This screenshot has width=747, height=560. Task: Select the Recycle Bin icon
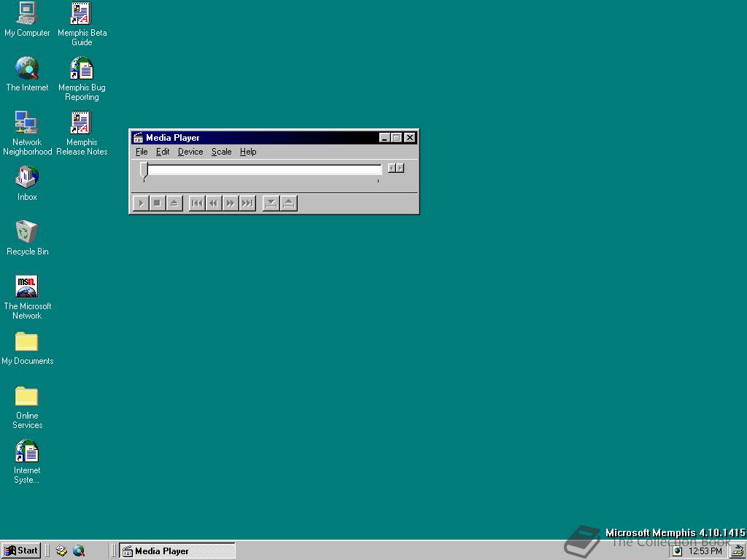pyautogui.click(x=27, y=238)
